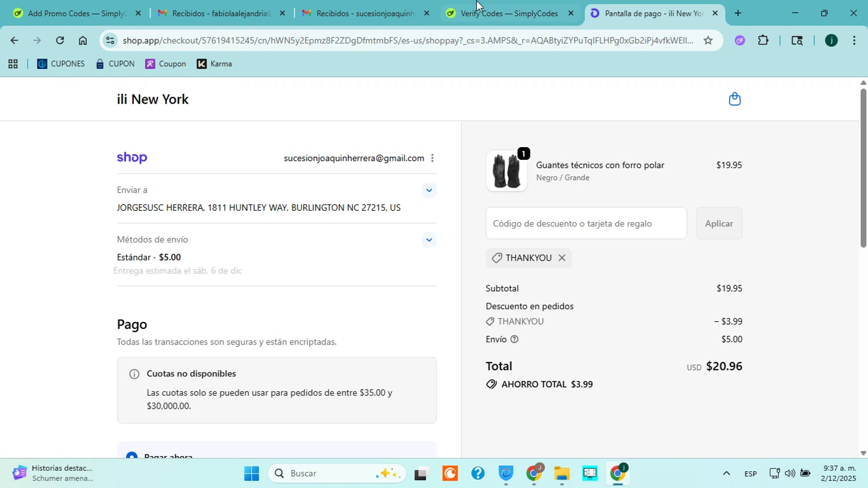Open the CUPONES bookmark
868x488 pixels.
click(x=61, y=64)
